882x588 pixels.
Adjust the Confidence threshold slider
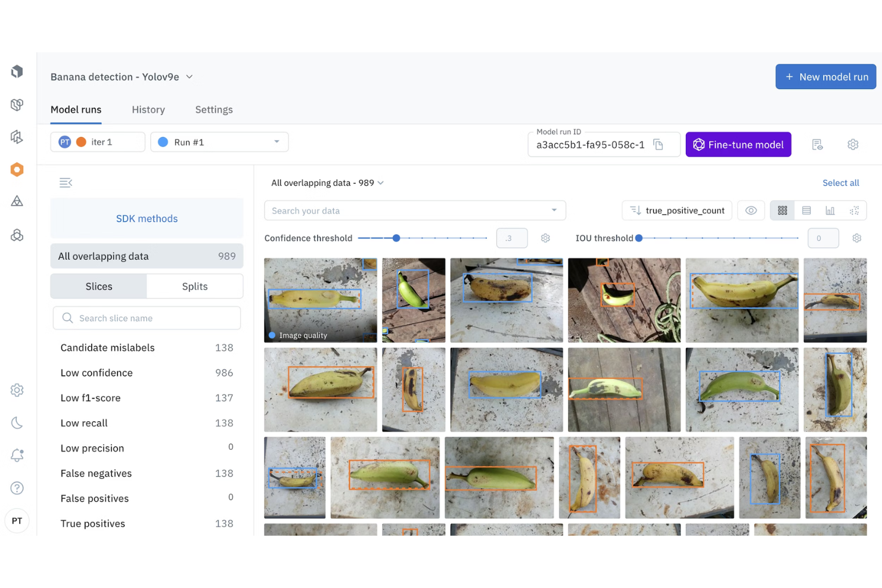click(396, 238)
